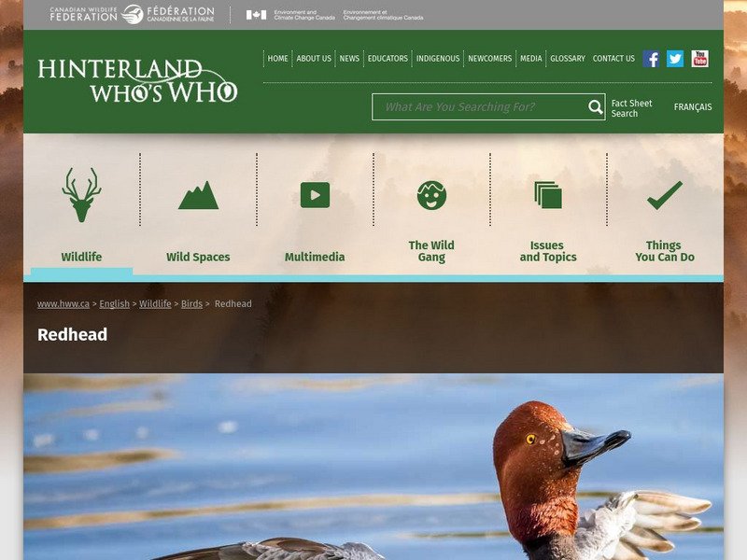Select The Wild Gang section label

431,251
